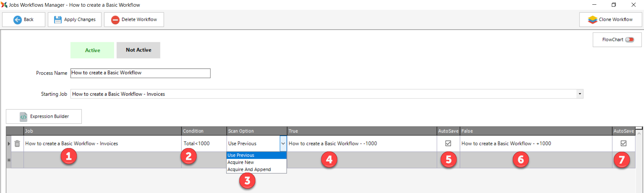Click the Process Name text field

click(140, 73)
